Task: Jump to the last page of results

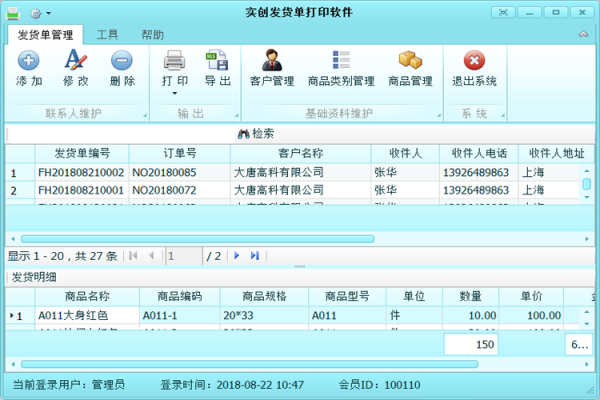Action: click(255, 256)
